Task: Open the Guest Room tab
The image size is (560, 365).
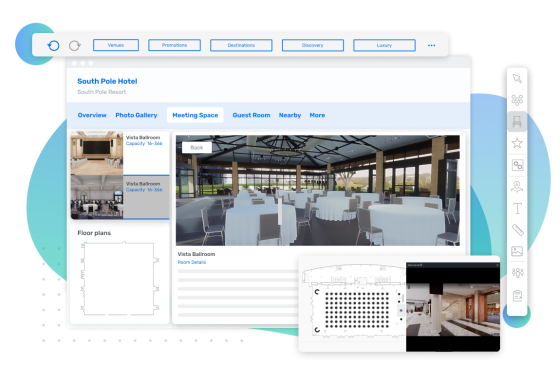Action: pyautogui.click(x=251, y=115)
